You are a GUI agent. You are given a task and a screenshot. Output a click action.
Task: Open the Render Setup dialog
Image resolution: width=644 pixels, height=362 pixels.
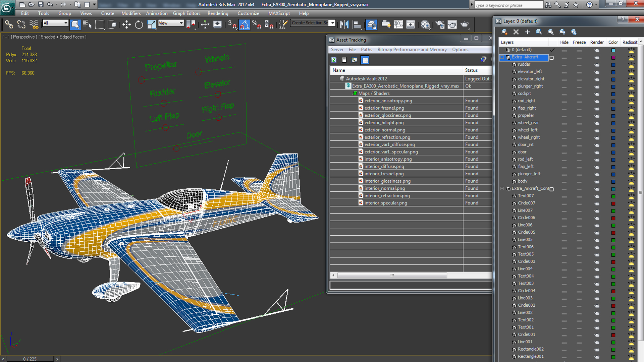(440, 24)
